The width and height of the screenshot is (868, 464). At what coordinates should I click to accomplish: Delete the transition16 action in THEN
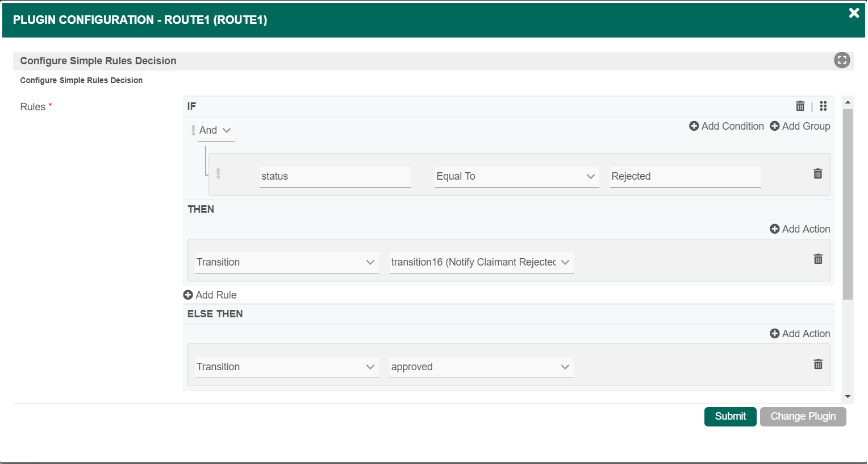[817, 259]
